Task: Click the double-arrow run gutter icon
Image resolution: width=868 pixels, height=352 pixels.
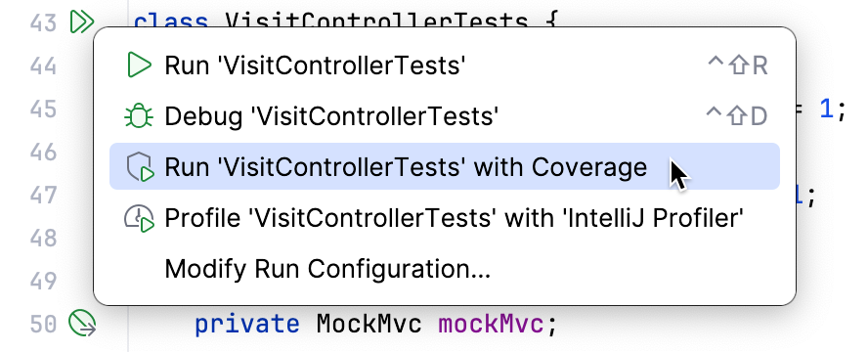Action: [82, 22]
